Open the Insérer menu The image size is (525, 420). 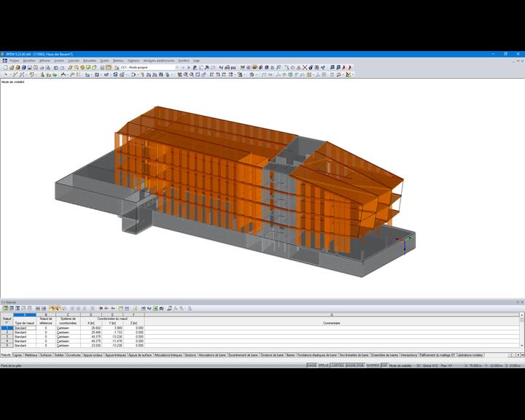tap(59, 61)
